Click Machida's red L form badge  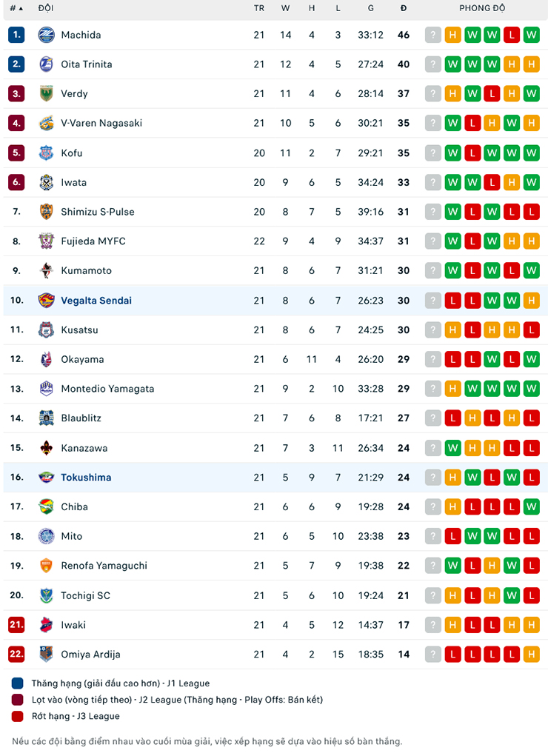click(512, 35)
